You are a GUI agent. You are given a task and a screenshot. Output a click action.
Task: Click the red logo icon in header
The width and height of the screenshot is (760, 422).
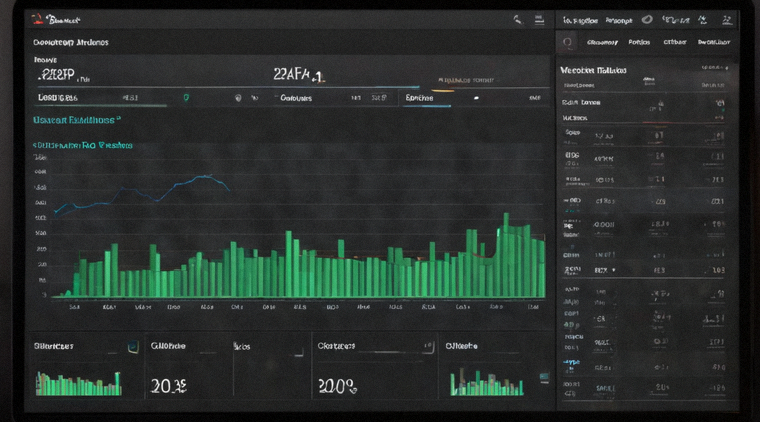[x=37, y=19]
